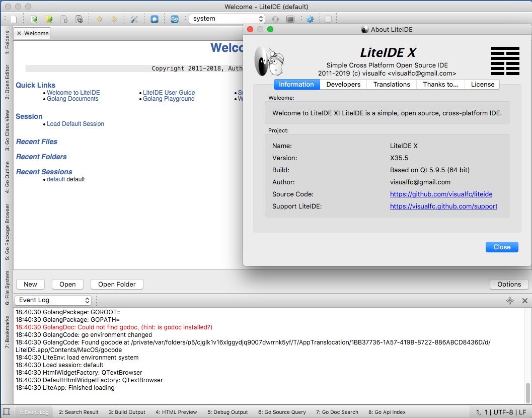Toggle the sidebar icon at bottom left
The height and width of the screenshot is (418, 532).
(x=7, y=412)
